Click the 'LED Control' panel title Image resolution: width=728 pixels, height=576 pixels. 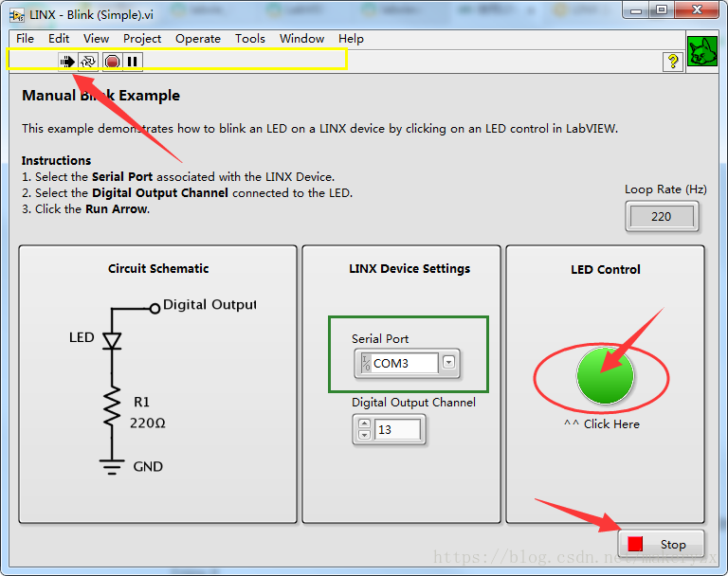tap(606, 270)
